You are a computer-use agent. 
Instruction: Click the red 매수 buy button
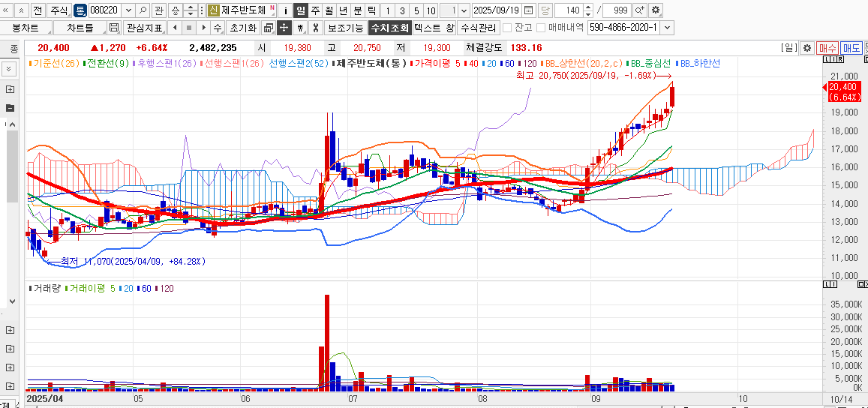[827, 47]
